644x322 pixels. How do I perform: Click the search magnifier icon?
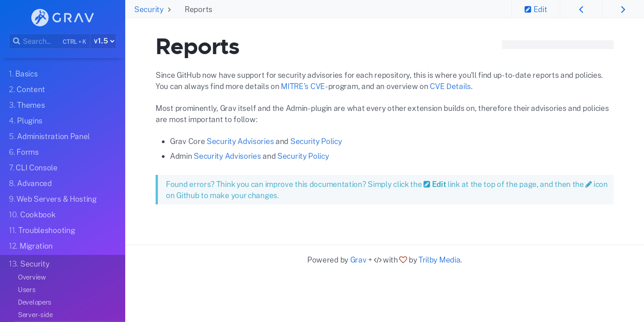pyautogui.click(x=17, y=41)
